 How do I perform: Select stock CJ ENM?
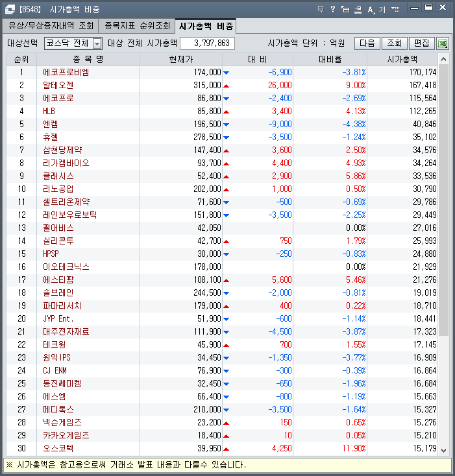[55, 371]
